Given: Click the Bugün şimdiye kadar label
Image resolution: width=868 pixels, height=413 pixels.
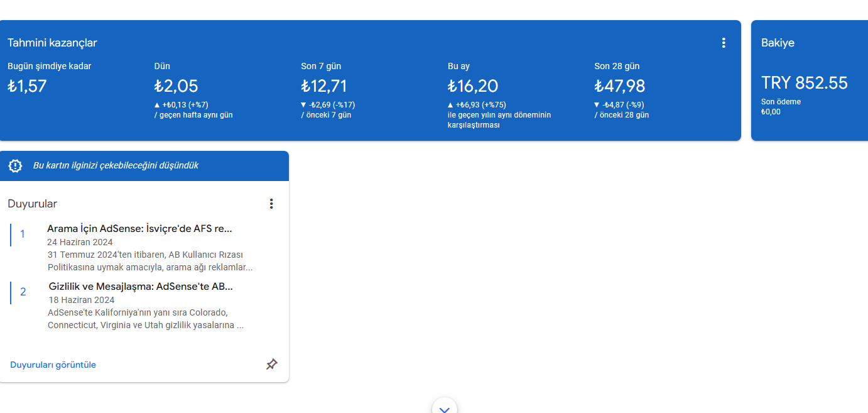Looking at the screenshot, I should (x=50, y=66).
